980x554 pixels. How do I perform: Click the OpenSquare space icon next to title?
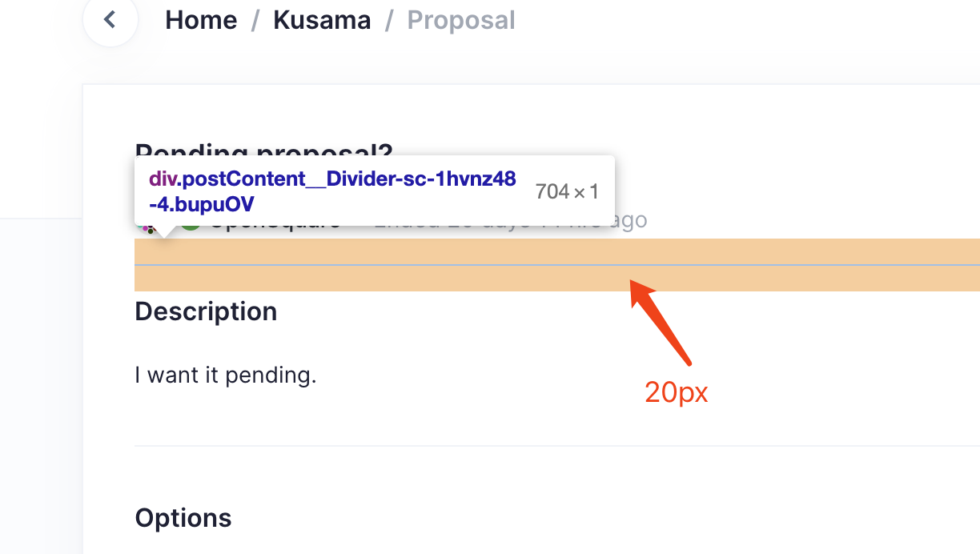190,222
